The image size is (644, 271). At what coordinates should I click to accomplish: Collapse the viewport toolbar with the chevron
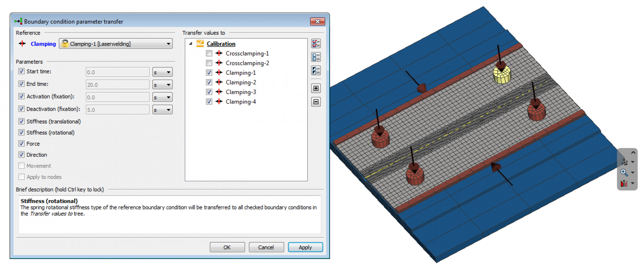click(633, 153)
